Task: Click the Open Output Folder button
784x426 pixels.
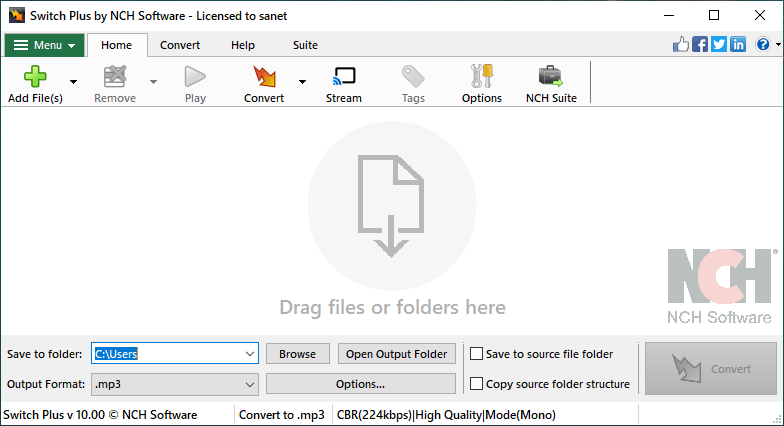Action: pyautogui.click(x=396, y=354)
